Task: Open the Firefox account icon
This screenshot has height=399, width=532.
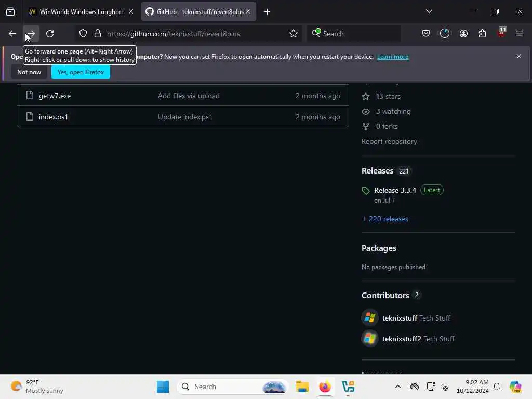Action: (x=463, y=34)
